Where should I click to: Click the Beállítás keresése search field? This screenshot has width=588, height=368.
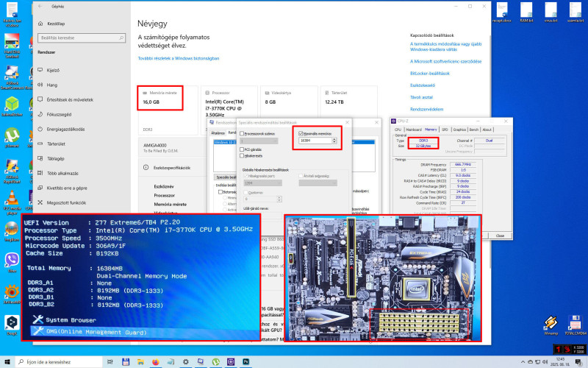(82, 38)
